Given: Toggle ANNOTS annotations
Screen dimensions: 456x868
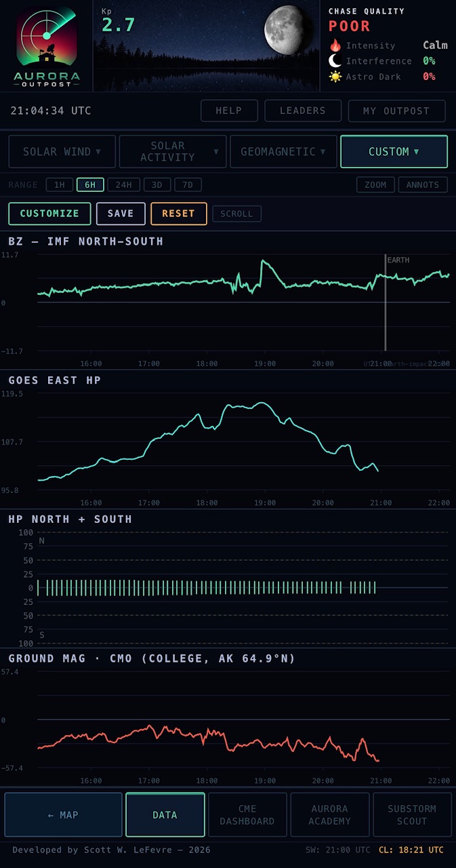Looking at the screenshot, I should (x=423, y=184).
